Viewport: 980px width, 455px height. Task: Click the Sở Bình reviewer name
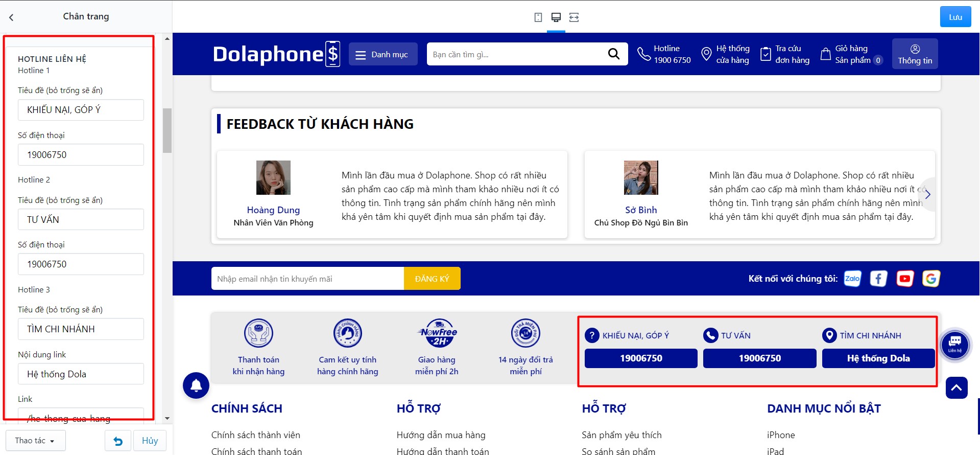[641, 210]
